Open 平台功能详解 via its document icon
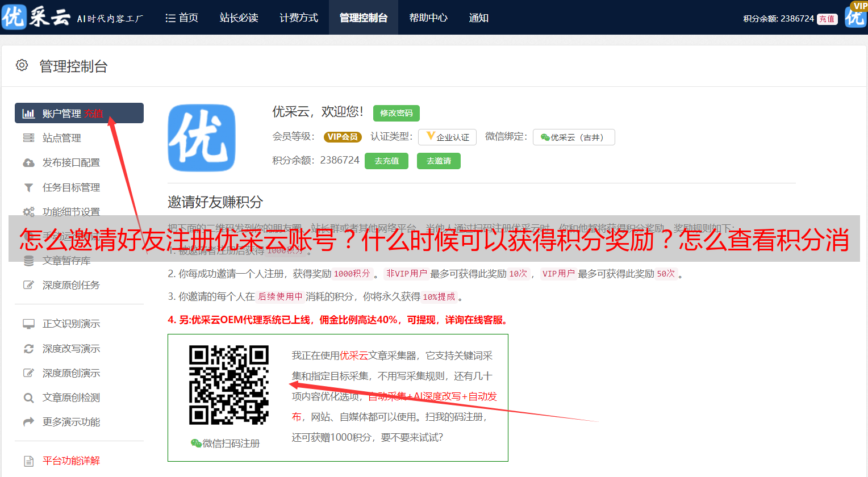868x477 pixels. coord(28,461)
